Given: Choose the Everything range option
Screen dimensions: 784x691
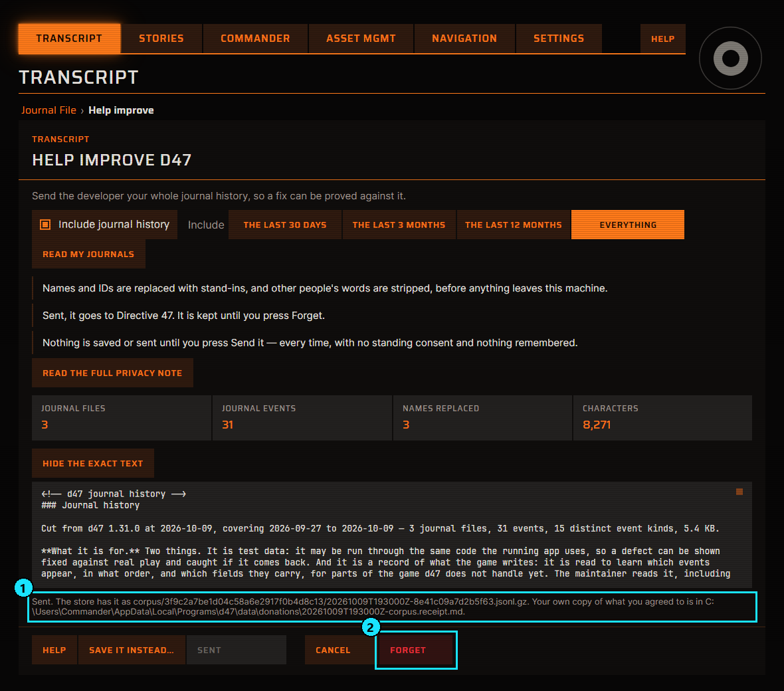Looking at the screenshot, I should tap(627, 225).
